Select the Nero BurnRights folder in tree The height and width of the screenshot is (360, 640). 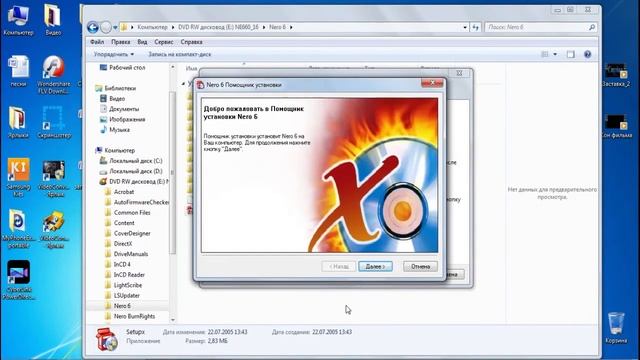tap(134, 316)
